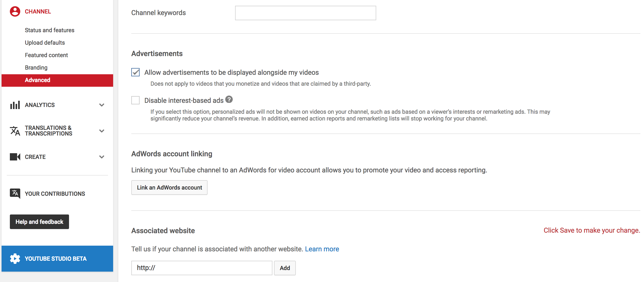The width and height of the screenshot is (644, 282).
Task: Expand Translations & Transcriptions chevron
Action: (102, 131)
